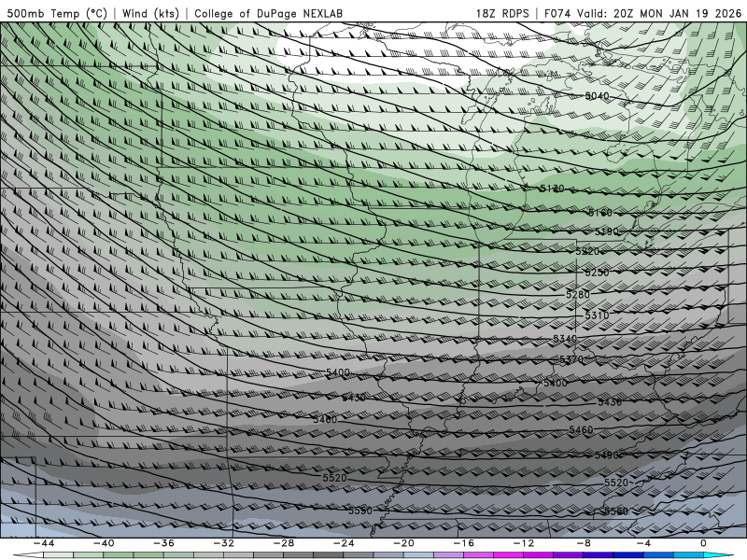Select the 5130 contour label
Screen dimensions: 747x560
[552, 189]
